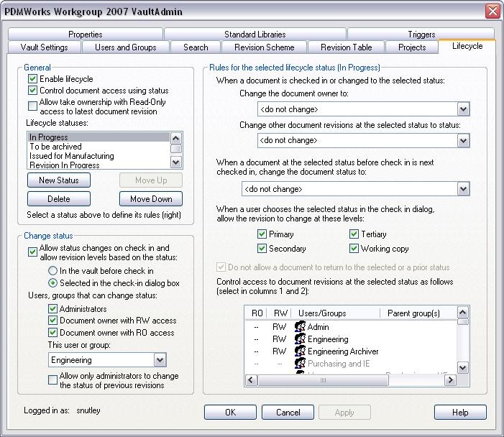Click Help button

click(460, 413)
